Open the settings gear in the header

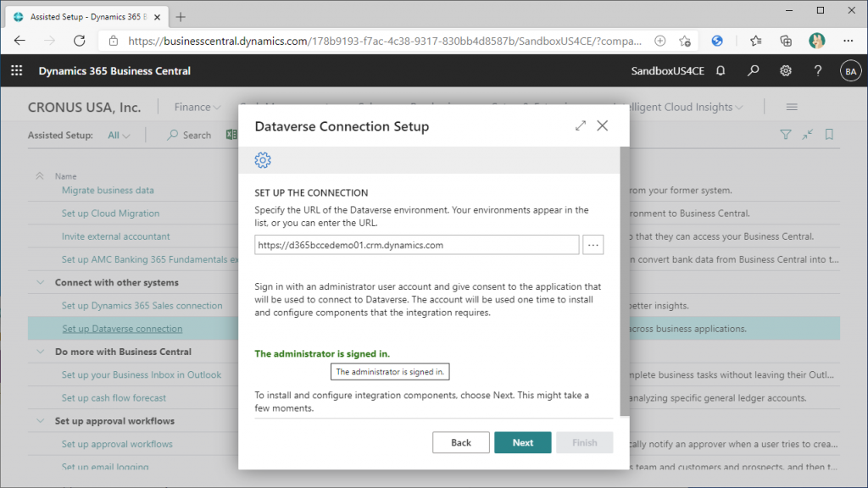click(x=786, y=71)
